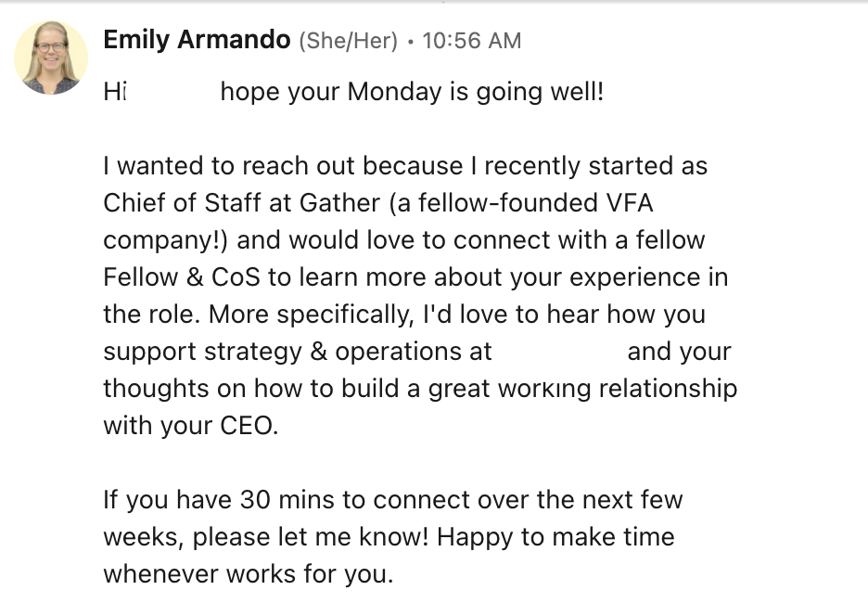Open Emily Armando's profile photo

(x=51, y=58)
